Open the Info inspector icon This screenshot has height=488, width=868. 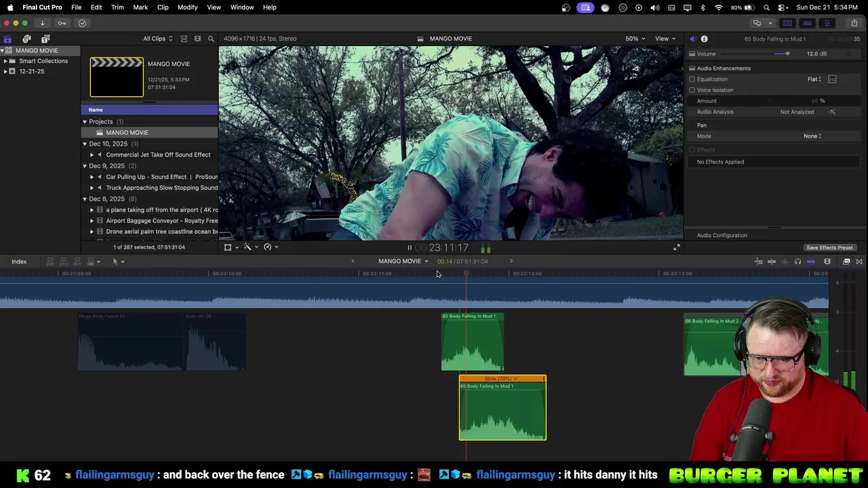[x=704, y=39]
